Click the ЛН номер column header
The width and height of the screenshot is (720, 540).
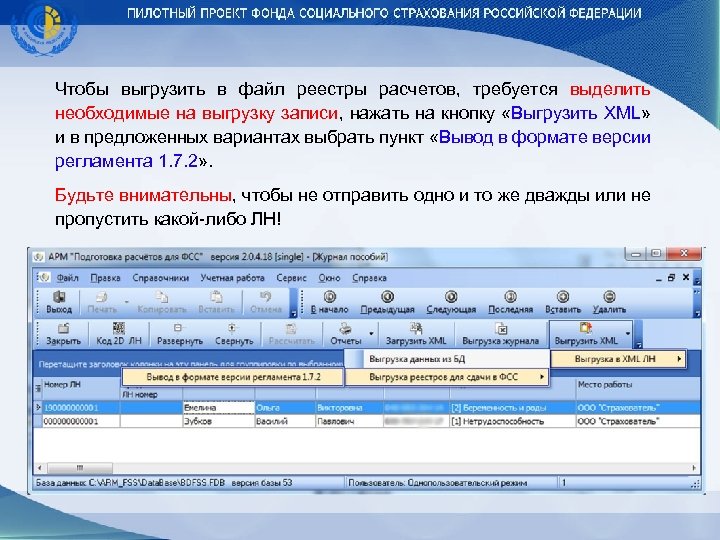coord(152,394)
